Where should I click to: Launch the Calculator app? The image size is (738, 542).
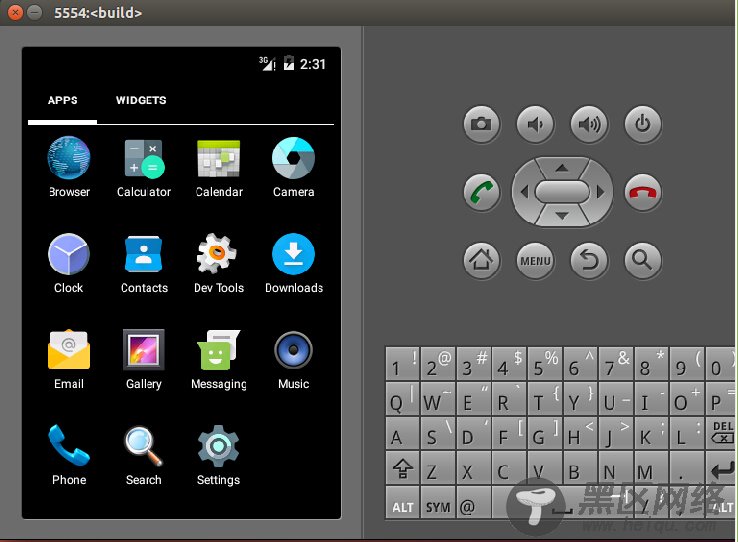point(144,167)
